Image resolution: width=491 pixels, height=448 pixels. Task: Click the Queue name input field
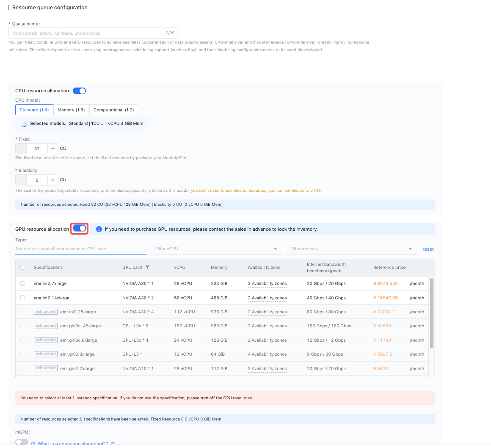[x=94, y=33]
